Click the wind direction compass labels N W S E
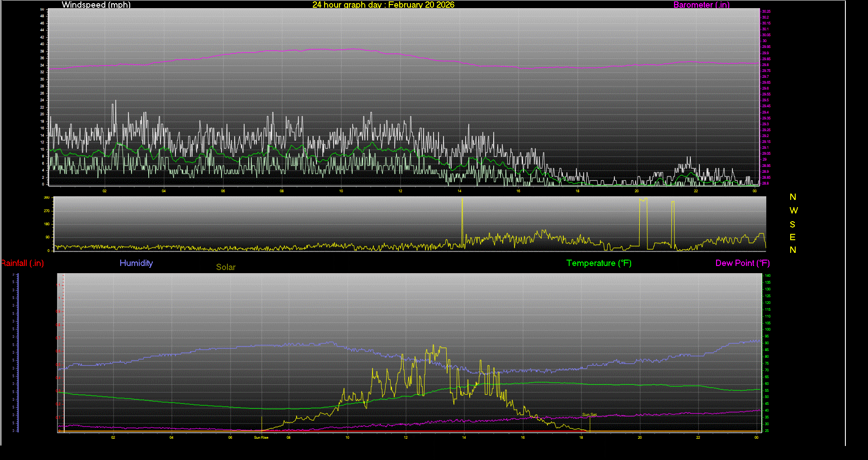 793,223
